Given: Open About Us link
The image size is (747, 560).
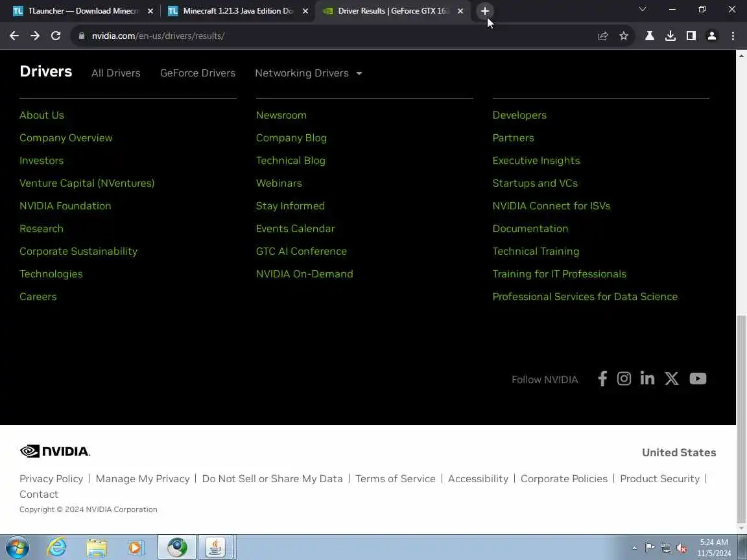Looking at the screenshot, I should [41, 115].
